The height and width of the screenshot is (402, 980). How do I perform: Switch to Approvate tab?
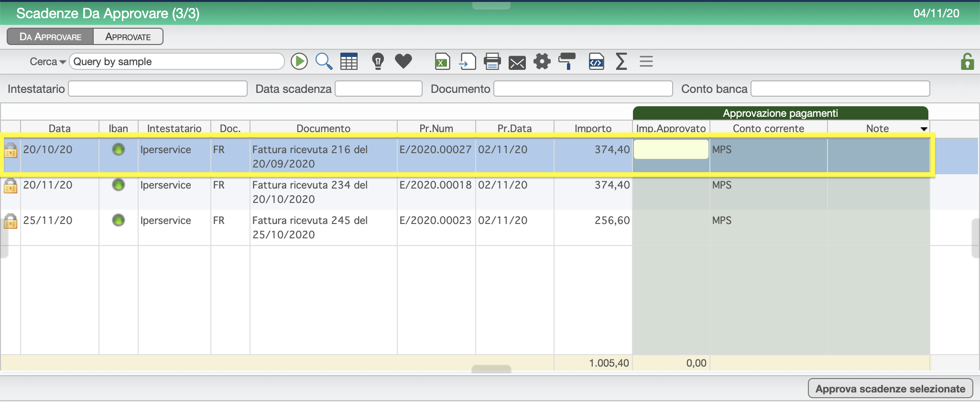[x=128, y=37]
